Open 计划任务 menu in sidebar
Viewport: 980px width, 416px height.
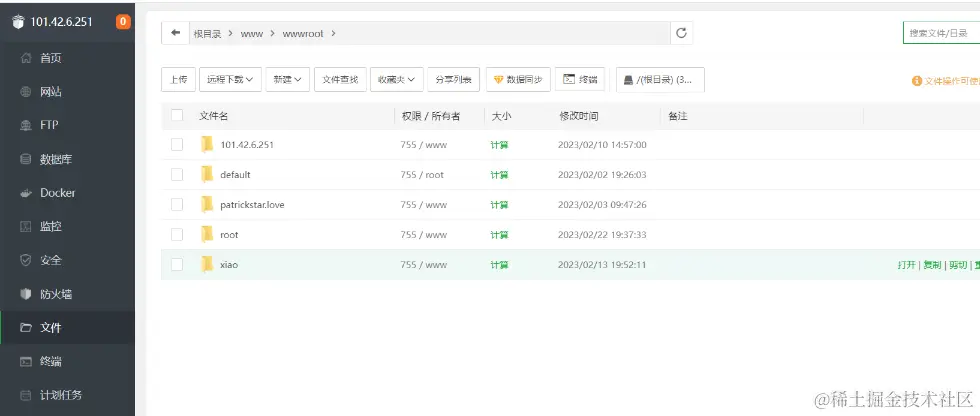pyautogui.click(x=68, y=395)
